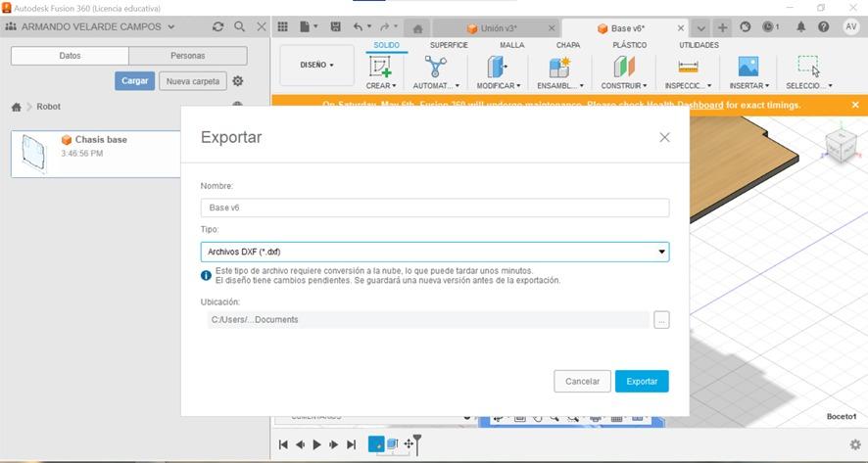The width and height of the screenshot is (868, 463).
Task: Expand the CONSTRUIR menu
Action: 624,86
